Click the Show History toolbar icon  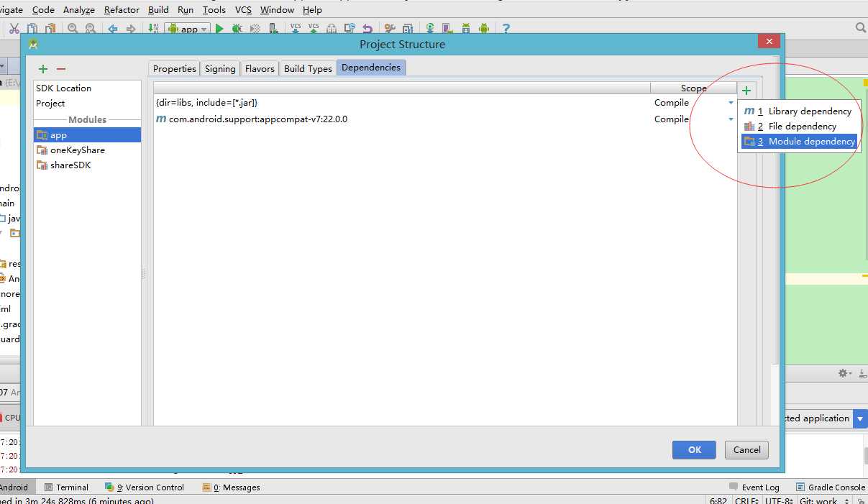click(x=350, y=29)
